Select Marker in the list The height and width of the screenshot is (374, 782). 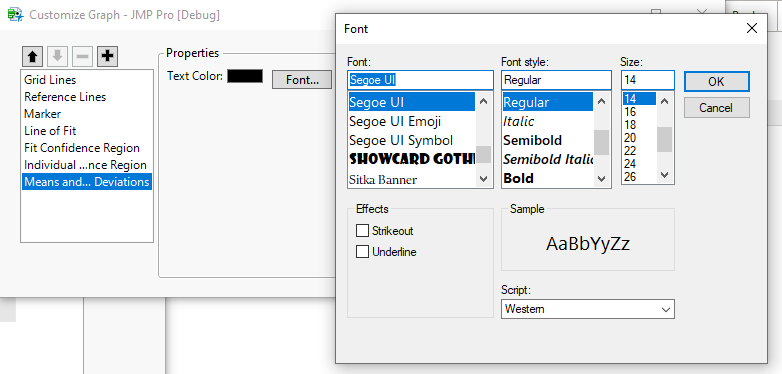86,114
